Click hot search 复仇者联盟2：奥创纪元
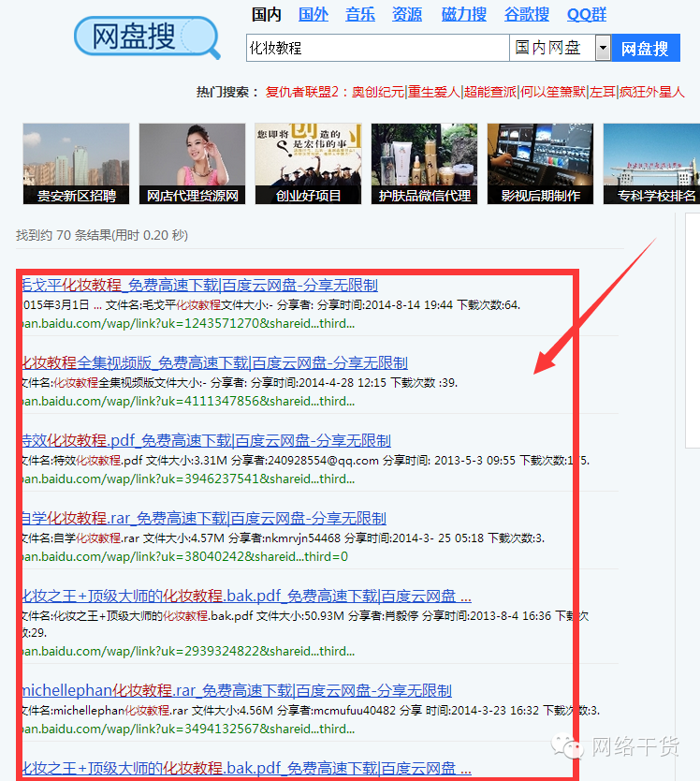The height and width of the screenshot is (781, 700). pyautogui.click(x=335, y=92)
